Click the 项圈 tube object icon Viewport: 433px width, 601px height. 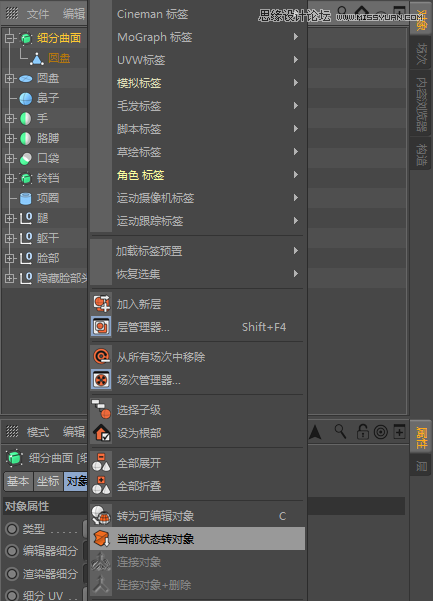pyautogui.click(x=26, y=198)
